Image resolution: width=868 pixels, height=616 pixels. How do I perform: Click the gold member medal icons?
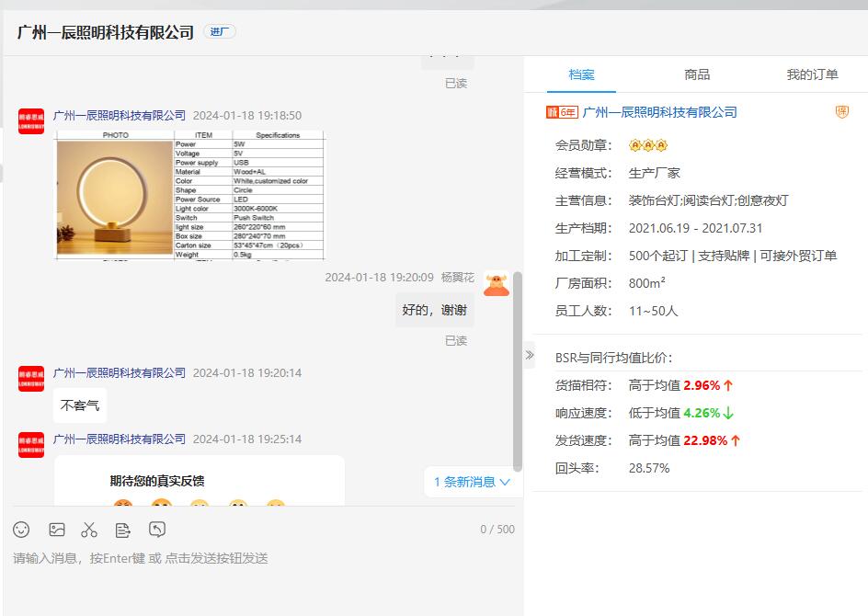click(x=647, y=145)
